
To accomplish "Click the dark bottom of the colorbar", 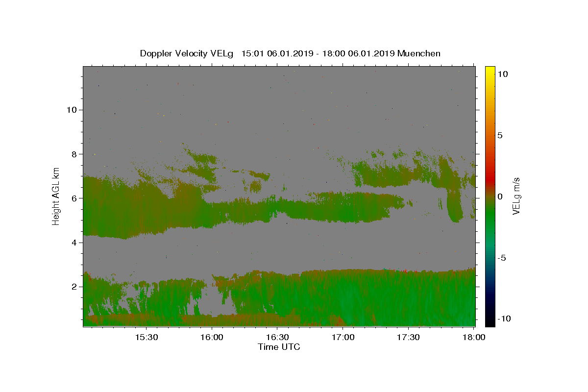I will (490, 318).
